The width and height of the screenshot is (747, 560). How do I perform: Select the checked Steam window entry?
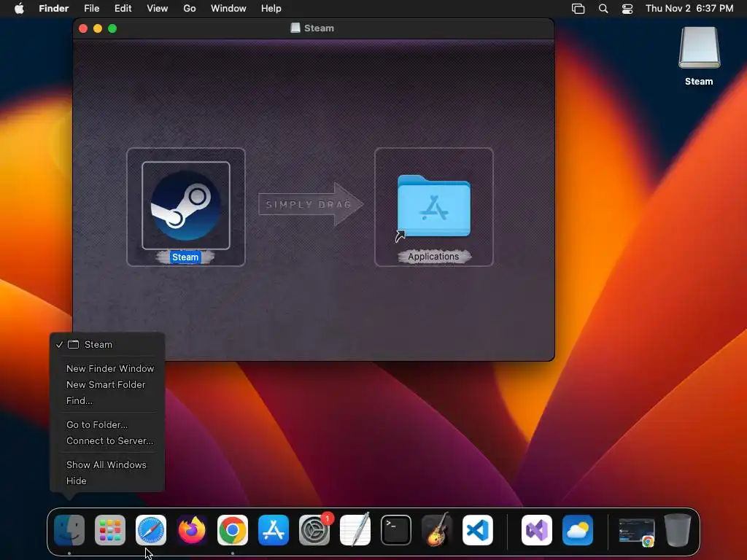107,344
